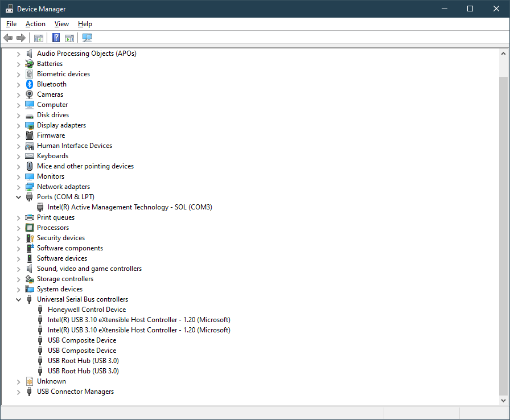Click the Batteries icon

click(29, 64)
